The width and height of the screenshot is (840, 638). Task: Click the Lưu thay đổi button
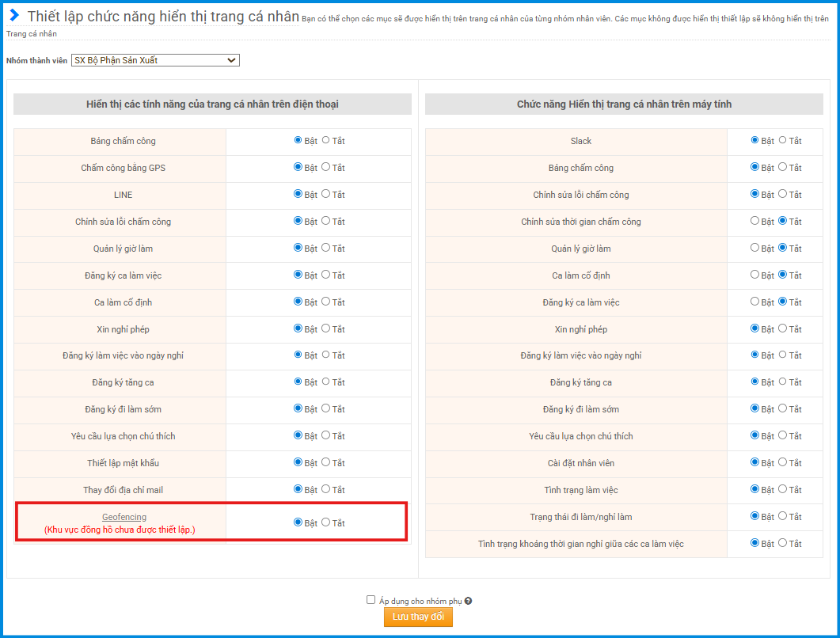[x=418, y=617]
